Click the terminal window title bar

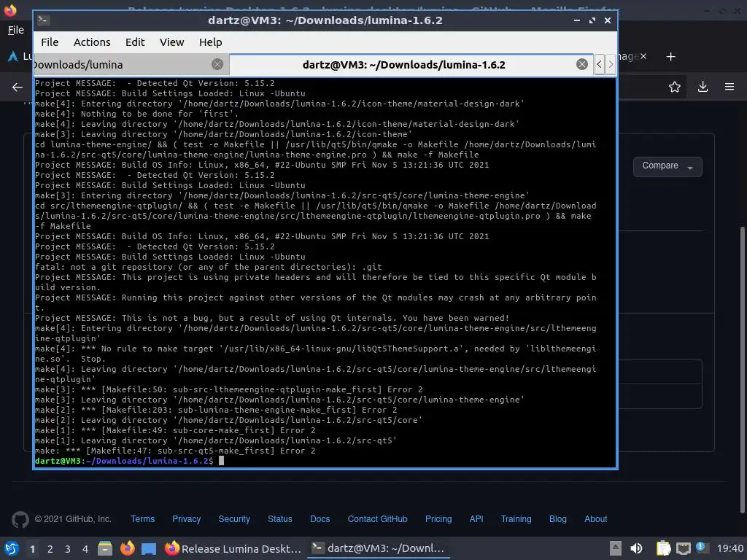[x=325, y=20]
